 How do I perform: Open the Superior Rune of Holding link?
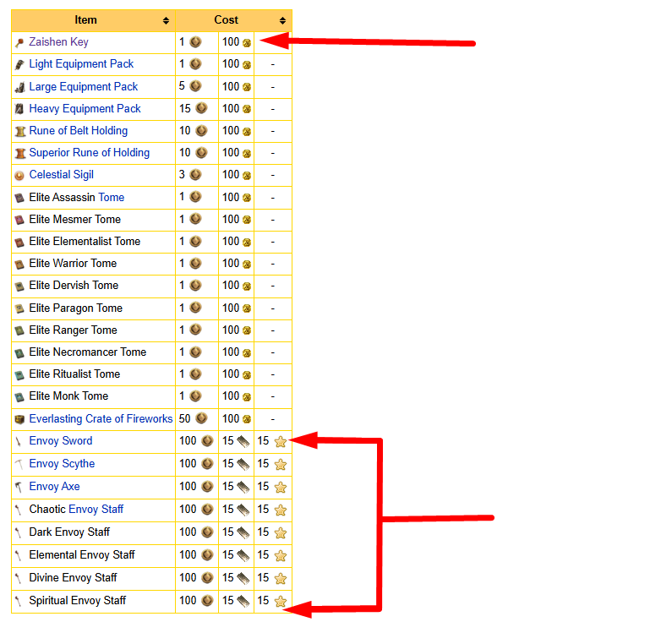(90, 153)
